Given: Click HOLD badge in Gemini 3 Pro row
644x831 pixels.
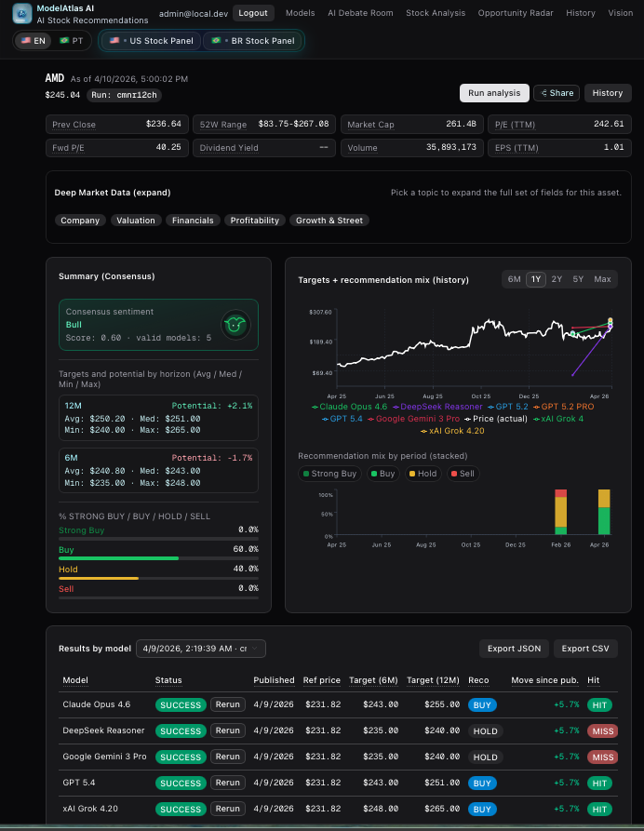Looking at the screenshot, I should (x=485, y=757).
